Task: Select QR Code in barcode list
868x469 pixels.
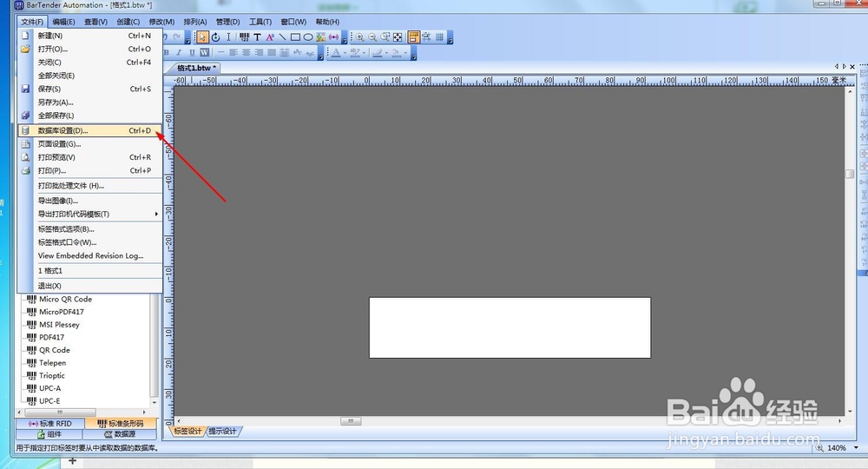Action: [x=54, y=350]
